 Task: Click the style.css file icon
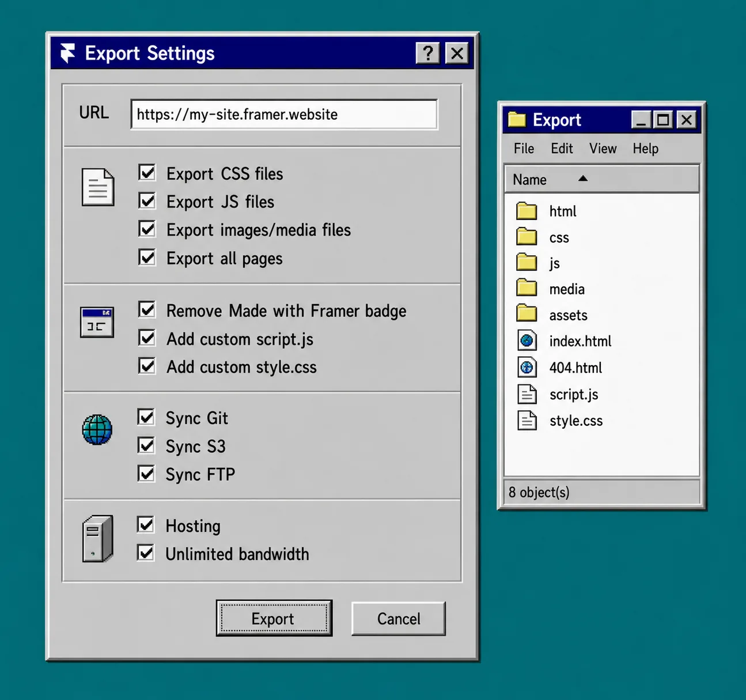[527, 421]
